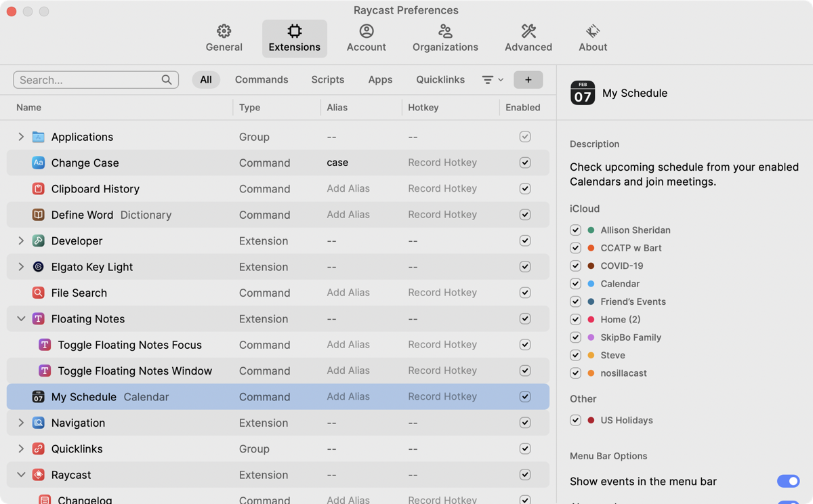
Task: Open the filter dropdown menu
Action: 493,80
